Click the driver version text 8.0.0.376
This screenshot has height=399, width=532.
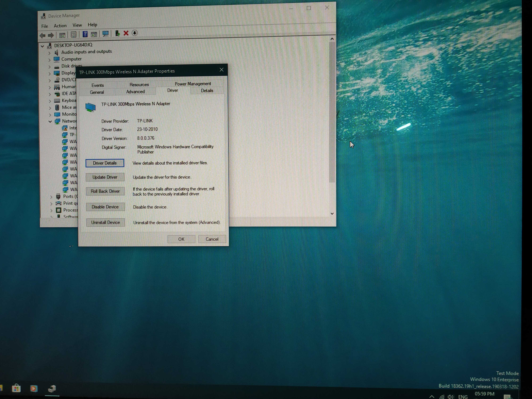pos(146,138)
